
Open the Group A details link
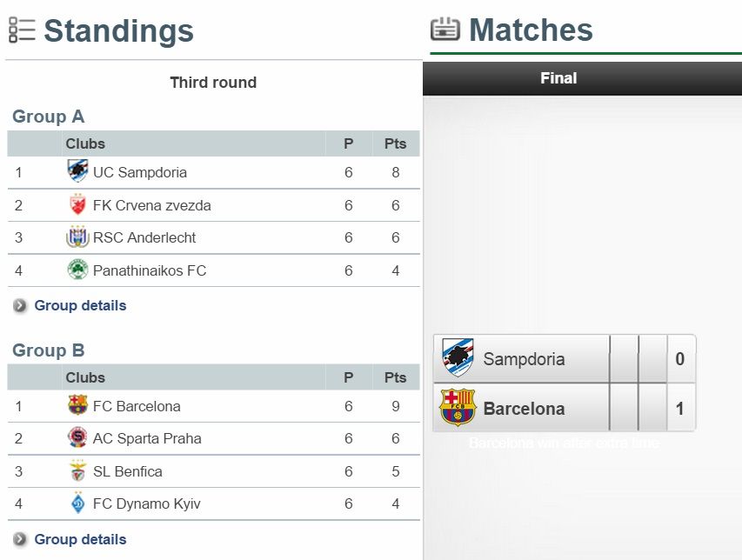click(80, 306)
